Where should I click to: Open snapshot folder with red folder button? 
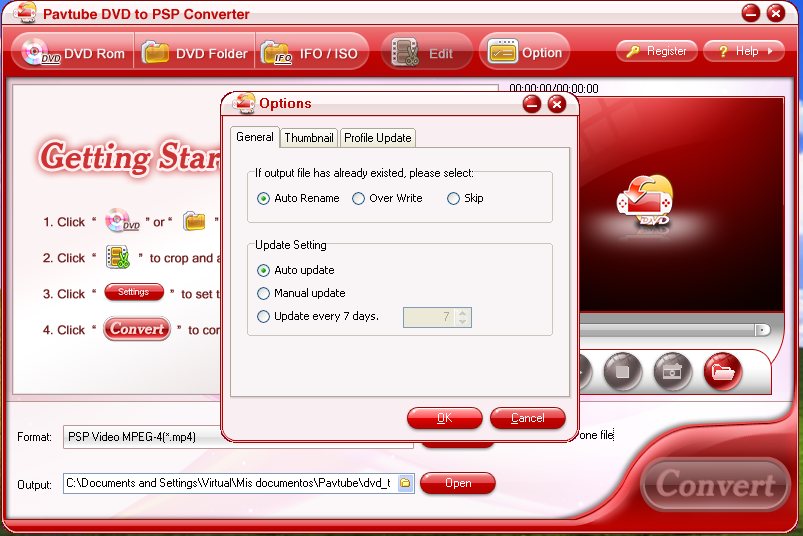(x=723, y=372)
